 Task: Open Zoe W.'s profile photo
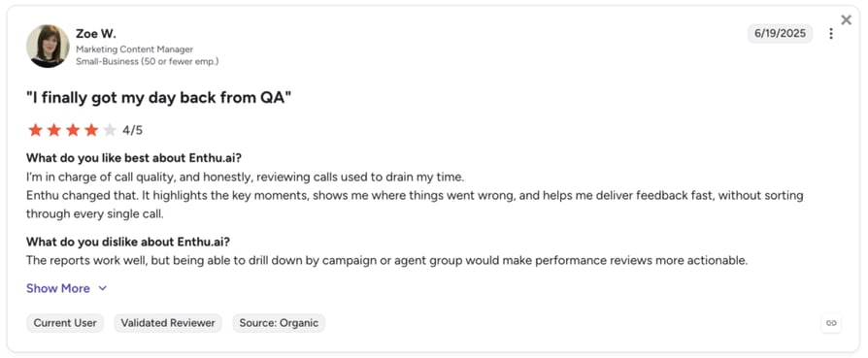pos(48,46)
